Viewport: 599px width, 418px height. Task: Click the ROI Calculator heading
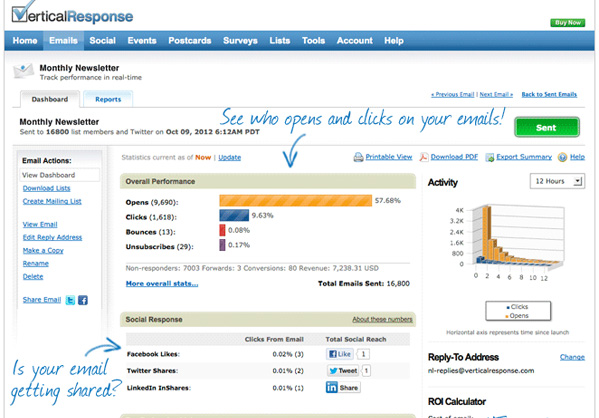coord(457,402)
